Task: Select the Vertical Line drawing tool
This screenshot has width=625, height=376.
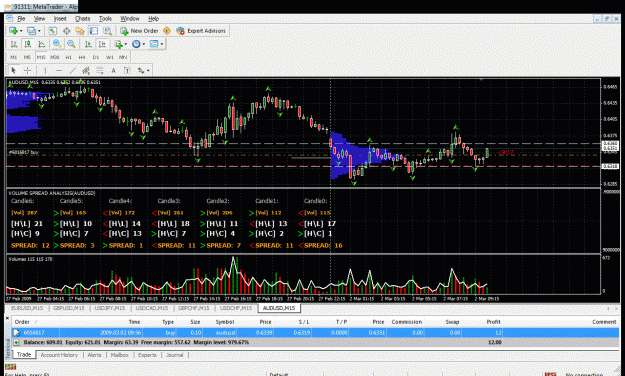Action: 45,71
